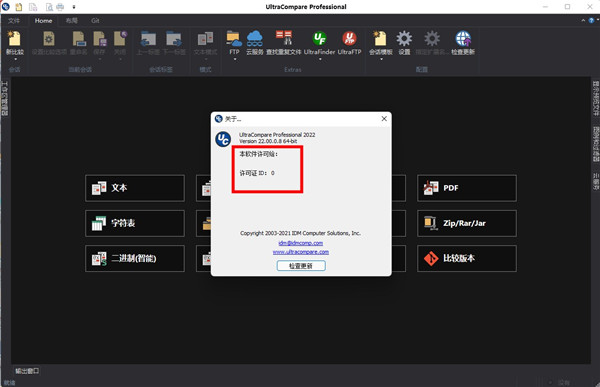Click the UltraCompare app icon in title bar
The width and height of the screenshot is (600, 387).
tap(6, 7)
